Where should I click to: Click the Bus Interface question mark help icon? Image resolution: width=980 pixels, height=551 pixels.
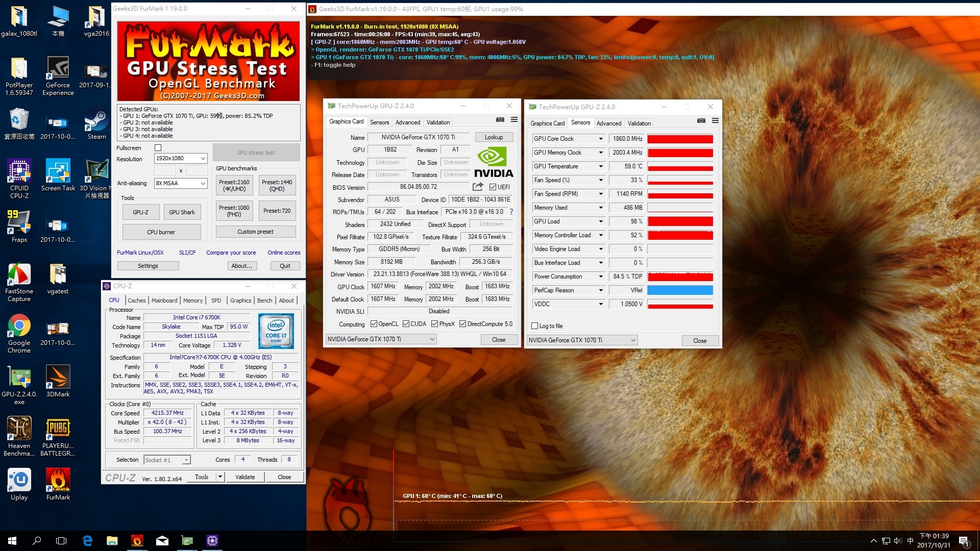(511, 212)
